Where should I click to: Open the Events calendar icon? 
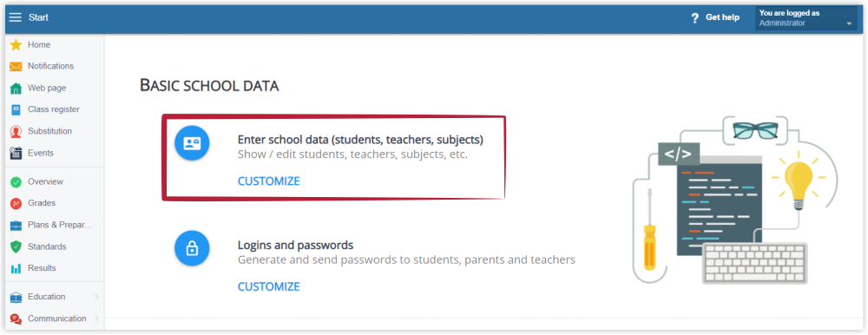[16, 154]
